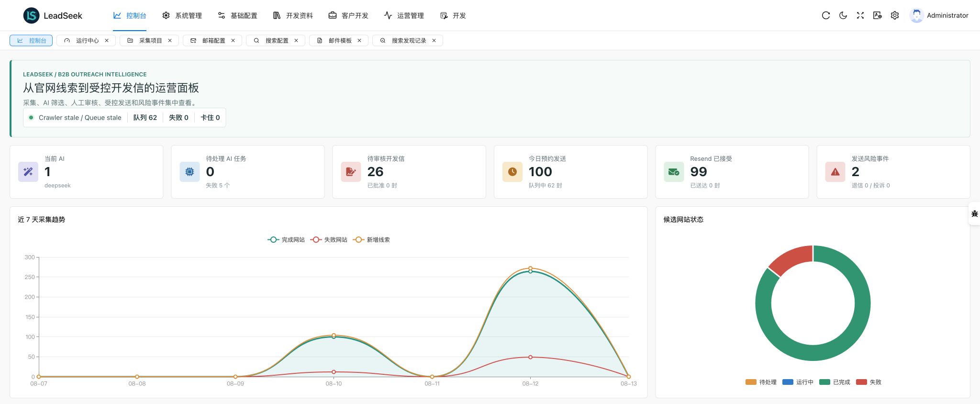This screenshot has width=980, height=404.
Task: Toggle 已完成 in donut legend
Action: (835, 382)
